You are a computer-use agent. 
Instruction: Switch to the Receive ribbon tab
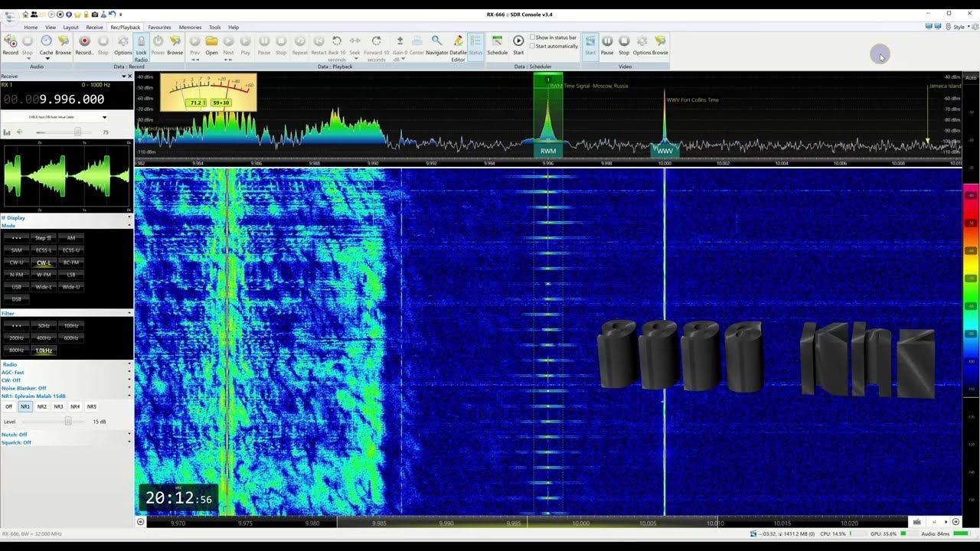coord(94,28)
